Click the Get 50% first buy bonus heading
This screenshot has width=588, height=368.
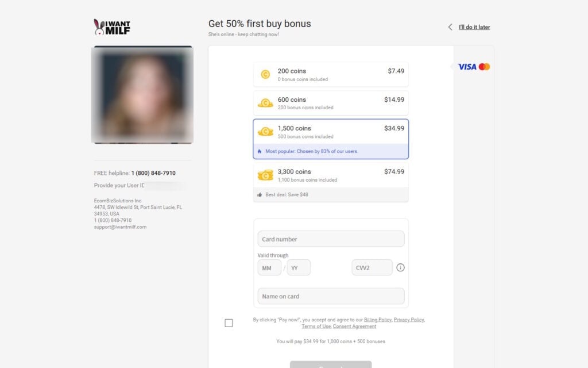coord(260,24)
